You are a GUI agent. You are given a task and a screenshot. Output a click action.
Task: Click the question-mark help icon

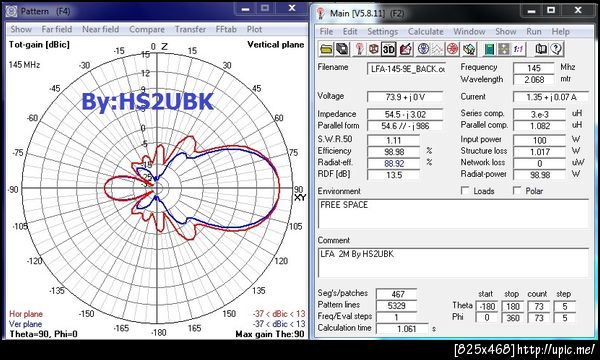(x=556, y=49)
